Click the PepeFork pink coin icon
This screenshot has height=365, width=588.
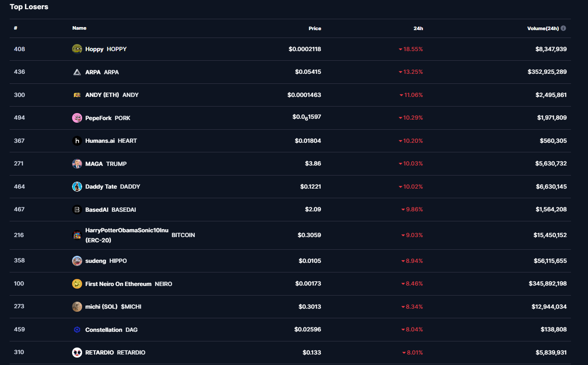point(77,118)
